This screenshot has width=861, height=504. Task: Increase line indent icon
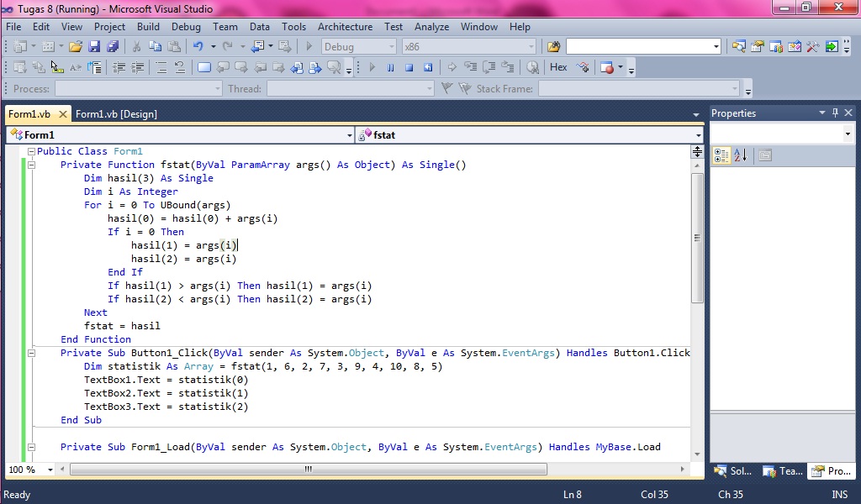pos(137,67)
